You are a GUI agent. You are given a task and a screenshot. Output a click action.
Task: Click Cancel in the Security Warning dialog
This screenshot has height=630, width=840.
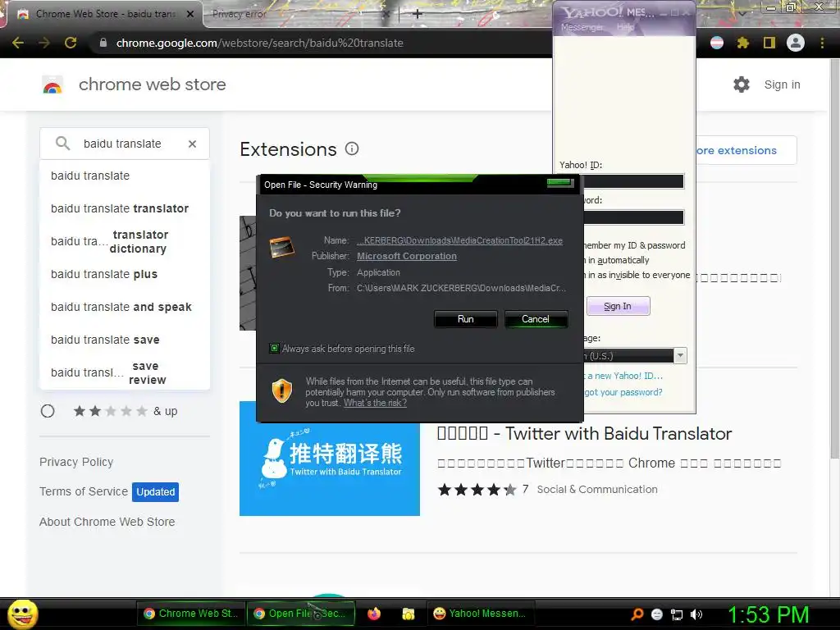[x=536, y=319]
